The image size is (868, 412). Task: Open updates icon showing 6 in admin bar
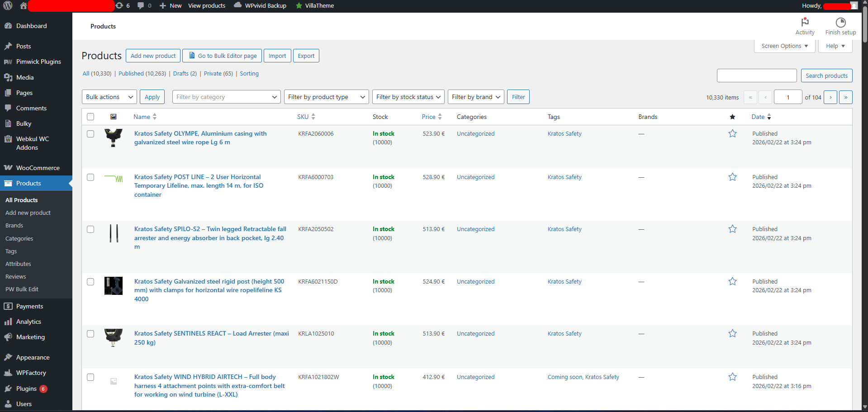point(120,6)
